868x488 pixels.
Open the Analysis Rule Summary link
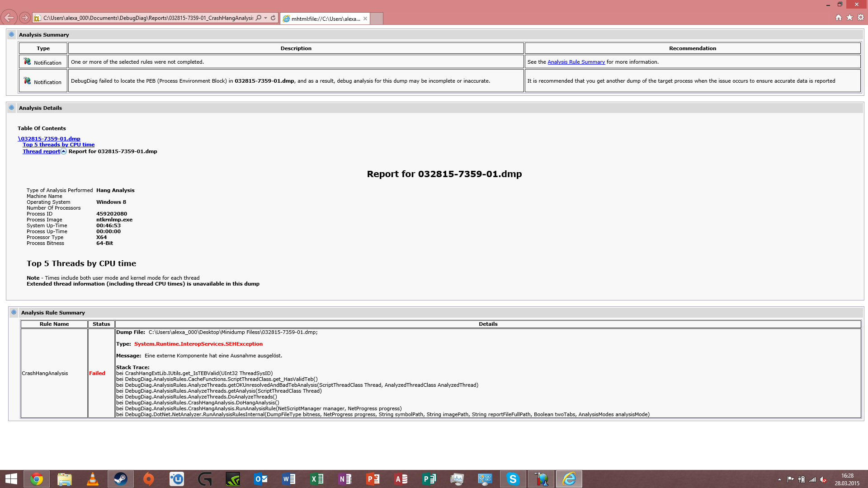point(576,62)
